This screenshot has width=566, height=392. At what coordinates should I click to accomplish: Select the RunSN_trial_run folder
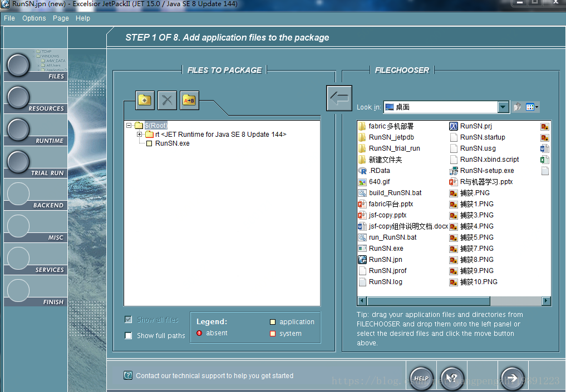pos(390,148)
